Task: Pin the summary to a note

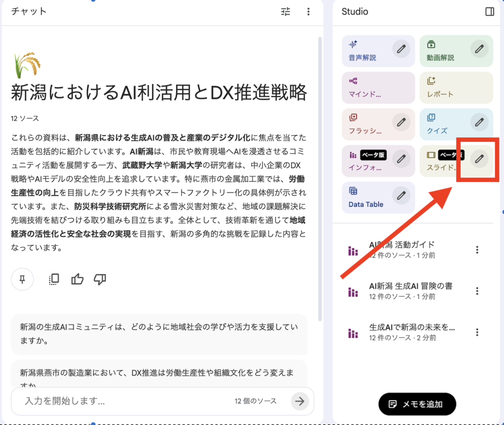Action: 22,280
